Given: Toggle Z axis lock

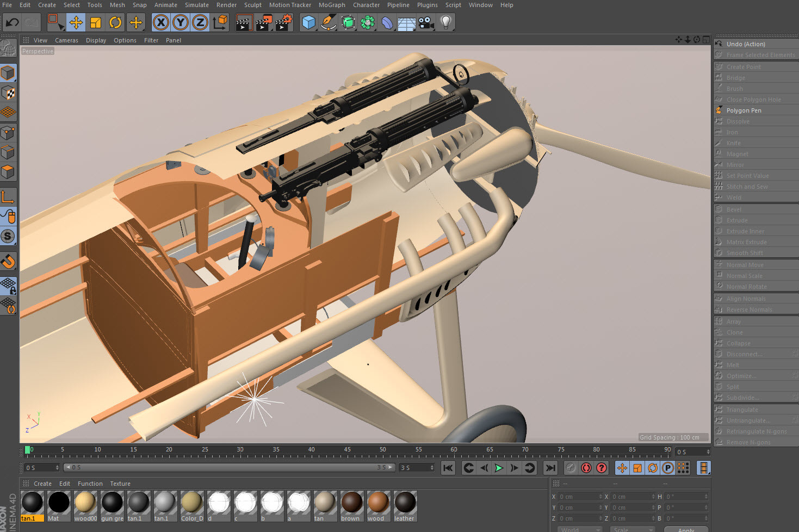Looking at the screenshot, I should click(200, 22).
